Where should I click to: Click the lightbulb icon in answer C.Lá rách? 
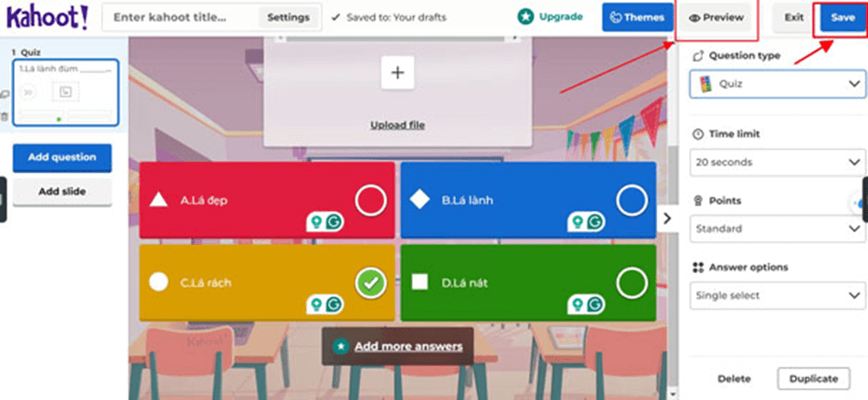tap(316, 304)
